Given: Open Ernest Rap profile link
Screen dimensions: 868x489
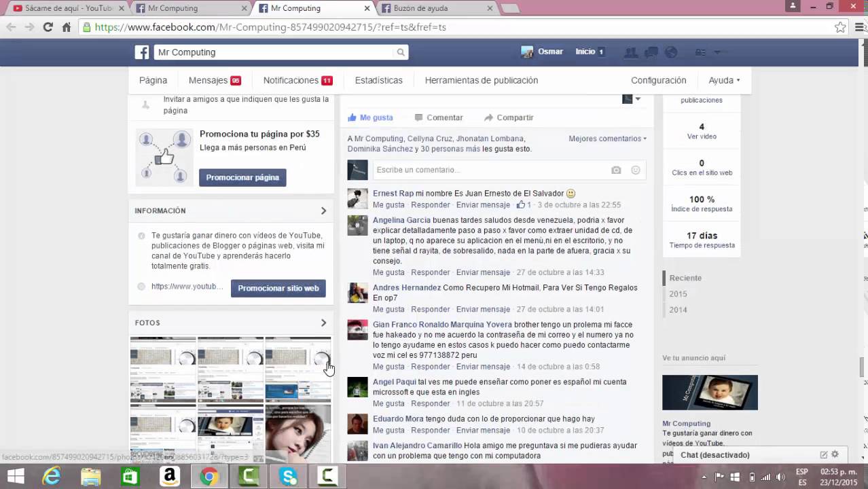Looking at the screenshot, I should tap(393, 194).
